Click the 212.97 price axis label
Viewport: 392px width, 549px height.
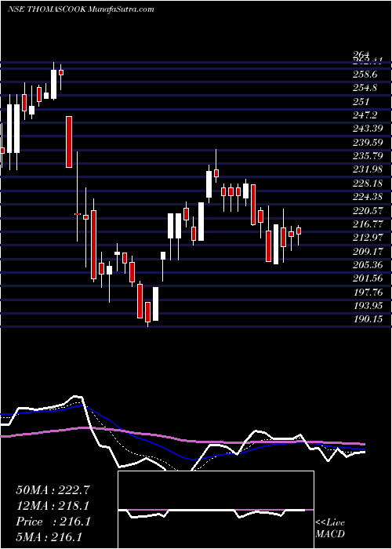coord(368,238)
